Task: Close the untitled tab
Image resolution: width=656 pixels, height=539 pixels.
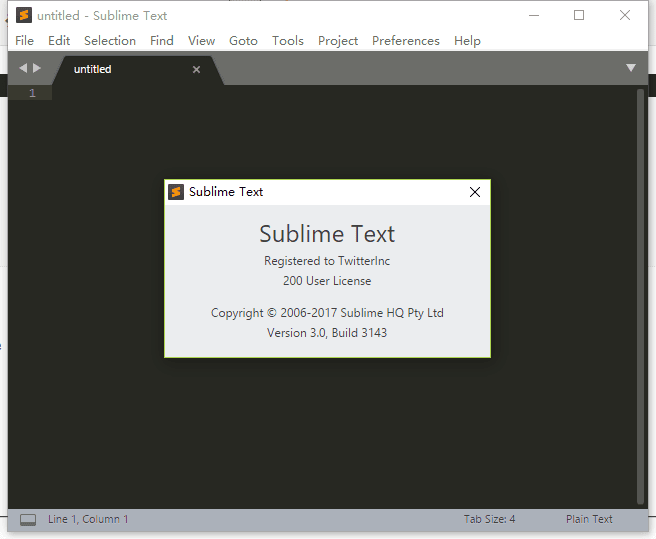Action: click(196, 69)
